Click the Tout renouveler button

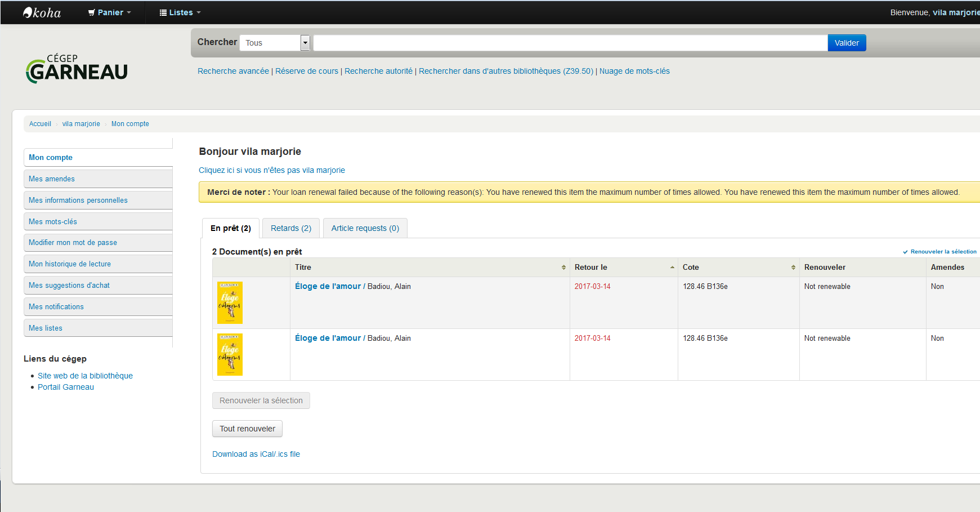click(x=247, y=429)
